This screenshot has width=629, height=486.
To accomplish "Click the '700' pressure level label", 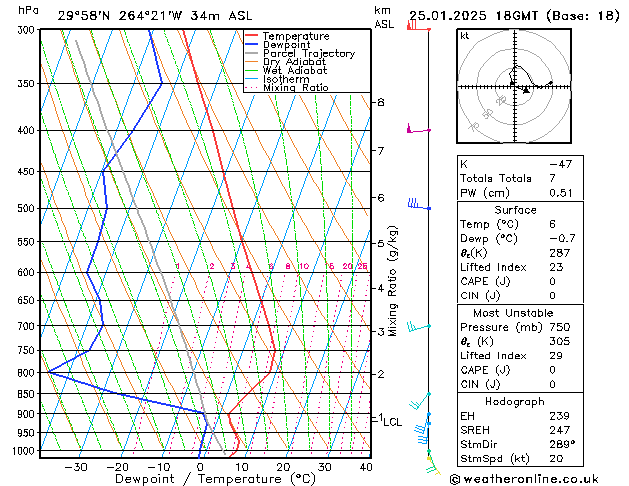I will point(28,326).
